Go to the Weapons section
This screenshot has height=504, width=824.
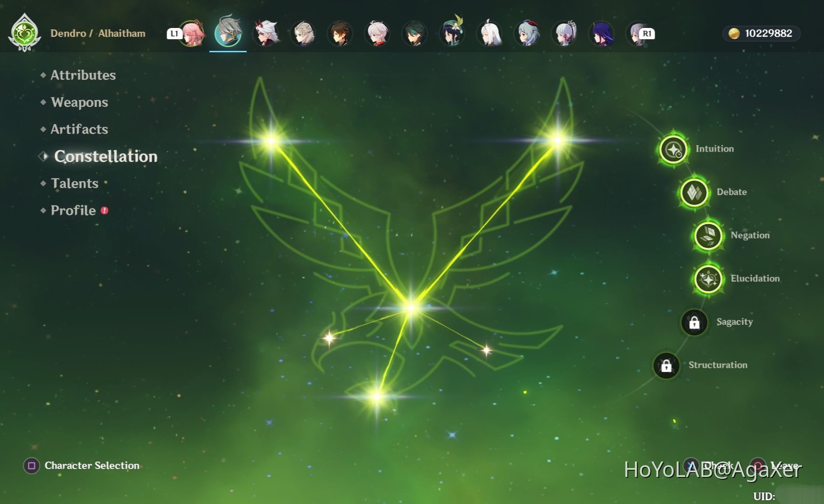pos(79,102)
